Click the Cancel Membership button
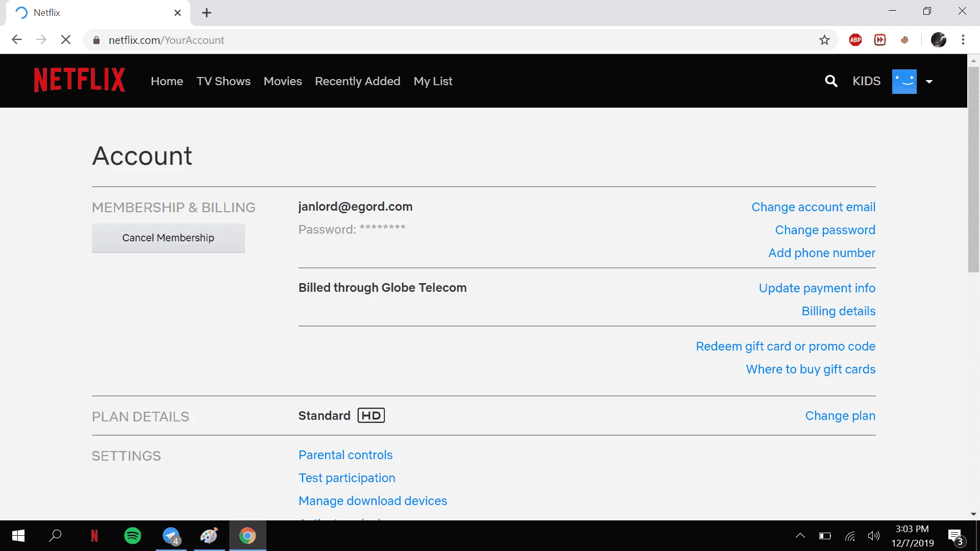Screen dimensions: 980x551 [x=168, y=238]
